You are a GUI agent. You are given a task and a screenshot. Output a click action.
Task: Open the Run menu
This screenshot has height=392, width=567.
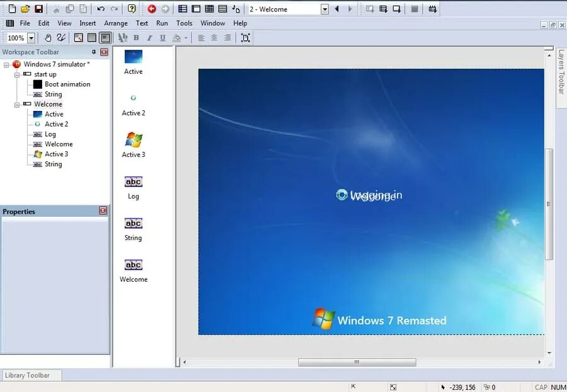click(162, 23)
